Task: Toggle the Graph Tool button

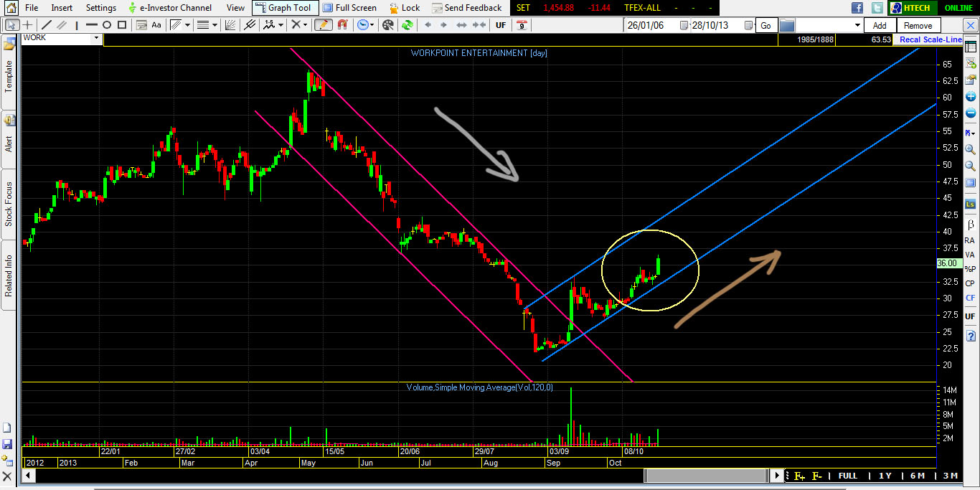Action: [285, 8]
